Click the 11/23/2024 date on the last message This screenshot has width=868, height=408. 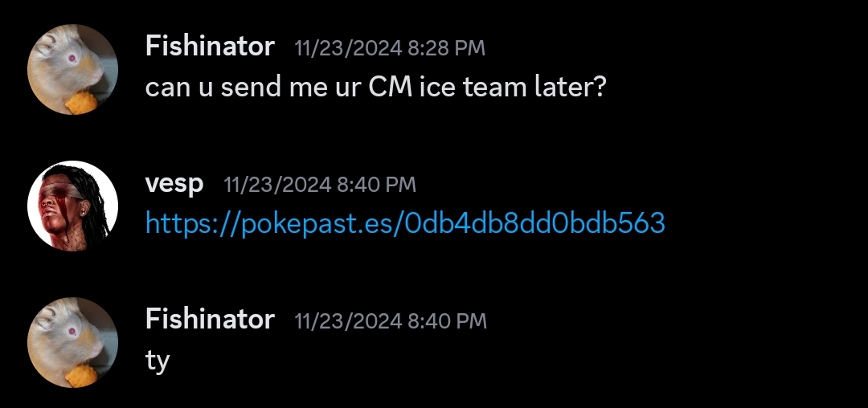pos(348,321)
